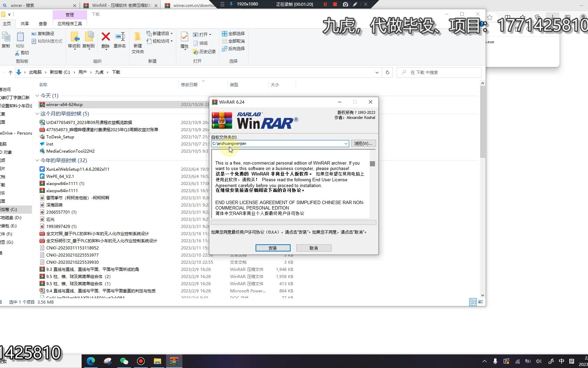The height and width of the screenshot is (368, 588).
Task: Click the file list vertical scrollbar thumb
Action: (483, 122)
